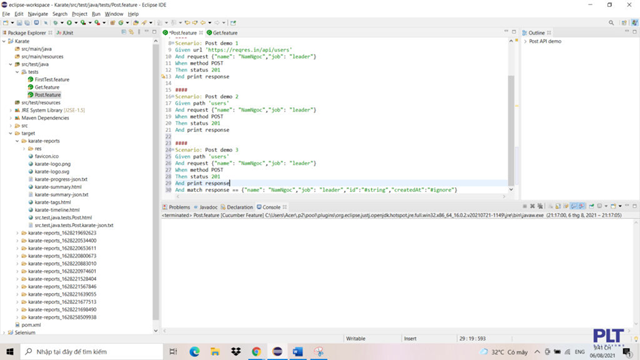640x360 pixels.
Task: Toggle Link with Editor in Package Explorer
Action: (x=131, y=32)
